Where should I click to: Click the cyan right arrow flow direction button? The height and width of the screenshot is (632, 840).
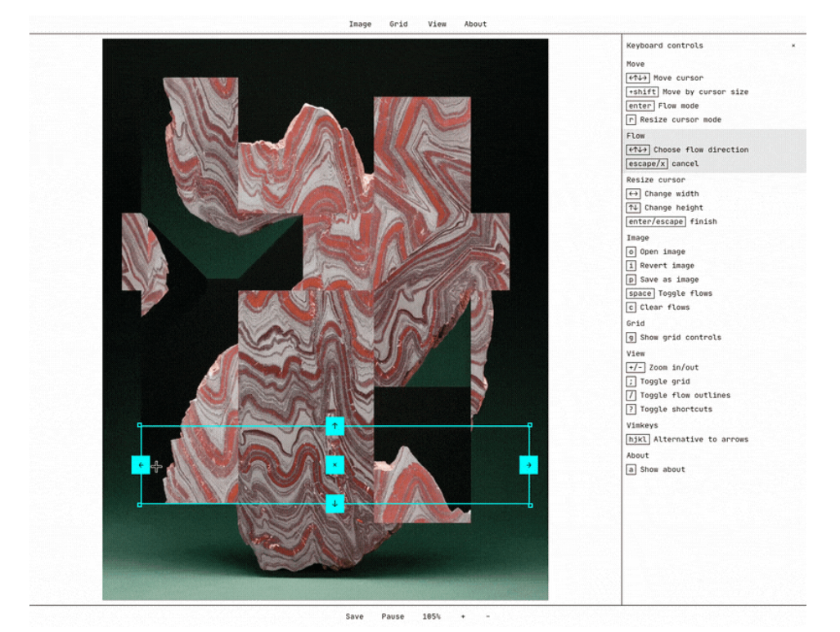pyautogui.click(x=528, y=465)
